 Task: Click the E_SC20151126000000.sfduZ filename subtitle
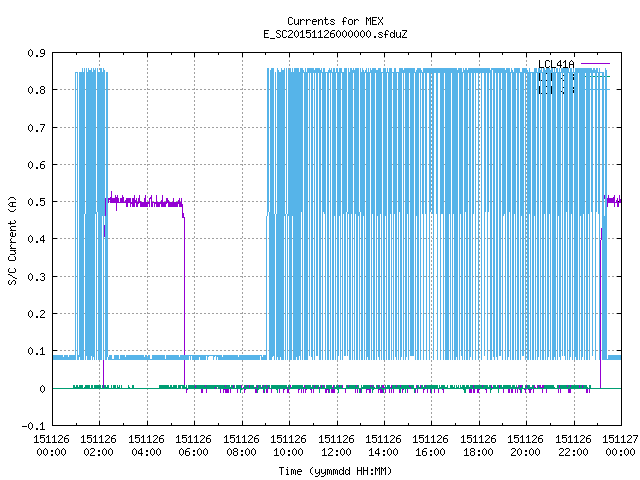[x=335, y=34]
